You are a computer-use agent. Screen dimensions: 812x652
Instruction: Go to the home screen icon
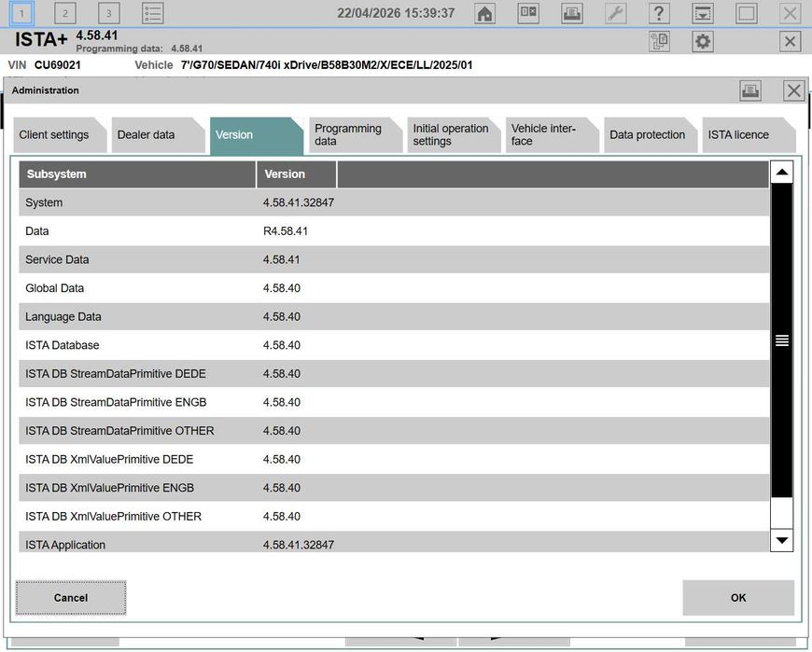coord(484,13)
